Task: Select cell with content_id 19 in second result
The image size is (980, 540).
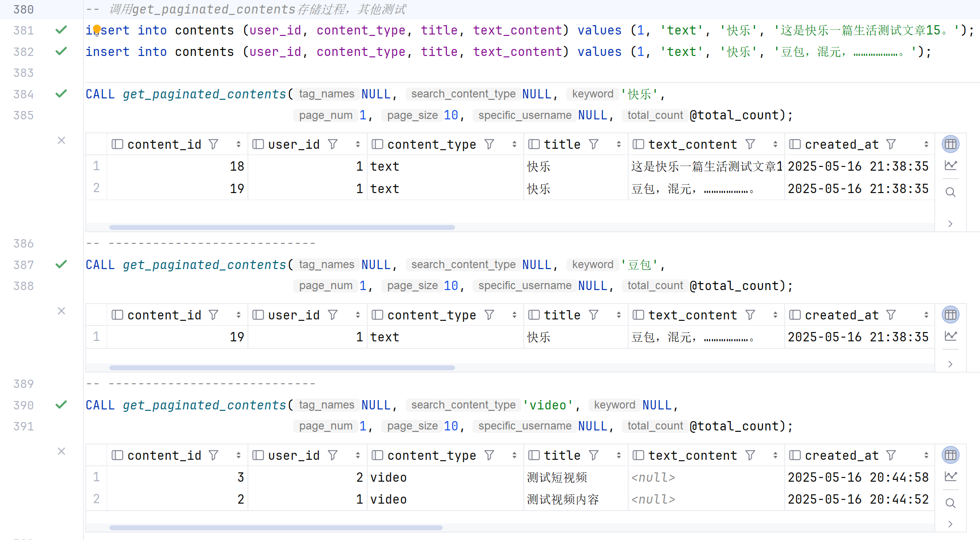Action: [237, 337]
